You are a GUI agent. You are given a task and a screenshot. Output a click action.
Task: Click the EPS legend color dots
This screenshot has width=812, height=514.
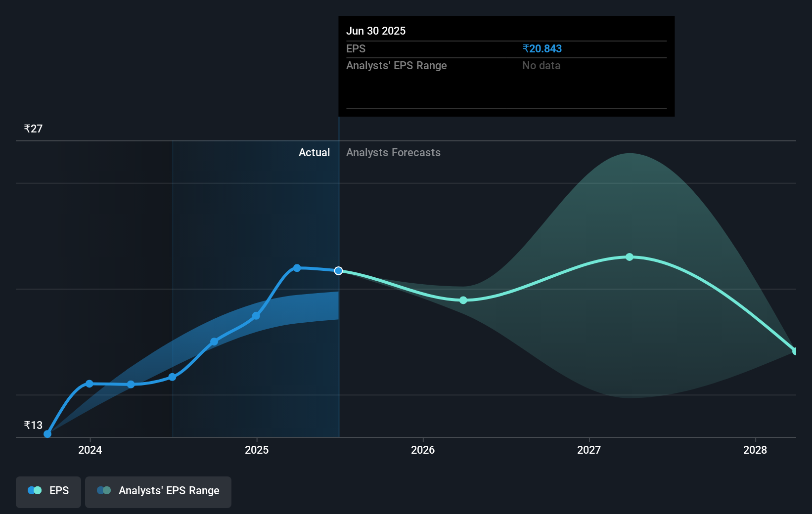pyautogui.click(x=35, y=490)
